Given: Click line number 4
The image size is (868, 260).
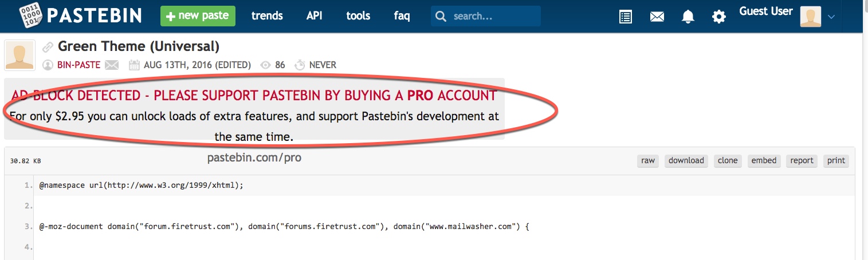Looking at the screenshot, I should click(x=28, y=247).
